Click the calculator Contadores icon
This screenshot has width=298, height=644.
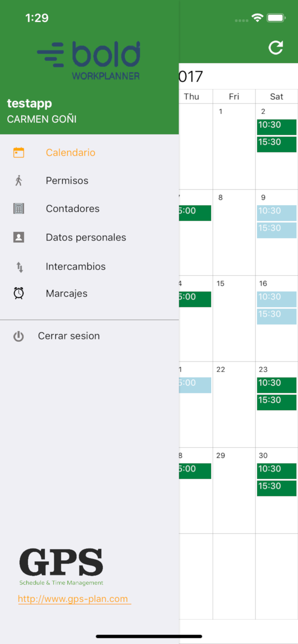pyautogui.click(x=19, y=208)
